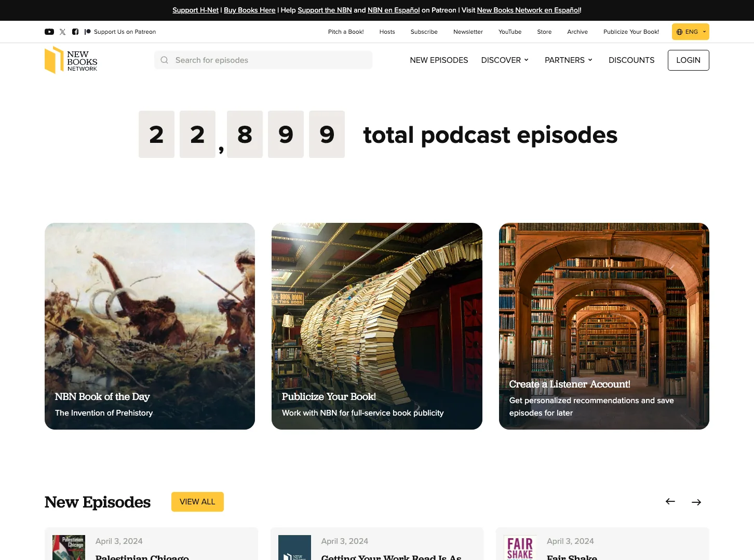Open Create a Listener Account! card
The width and height of the screenshot is (754, 560).
pos(604,326)
